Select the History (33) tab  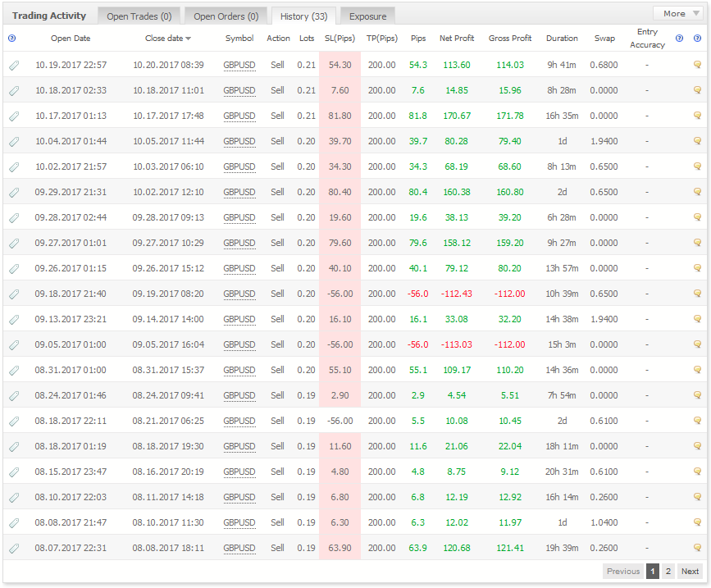[303, 16]
